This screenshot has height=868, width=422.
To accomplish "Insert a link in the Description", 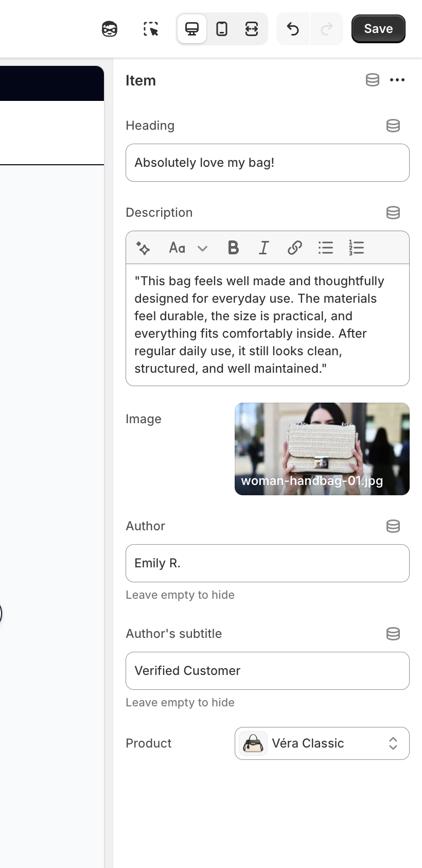I will tap(294, 248).
